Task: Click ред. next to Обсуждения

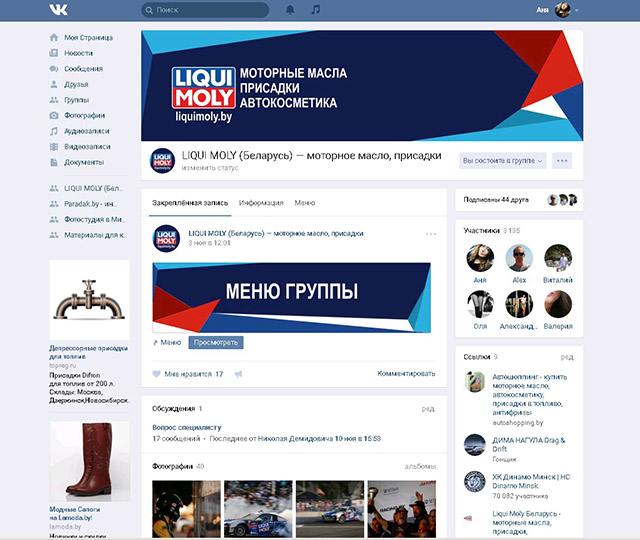Action: click(x=429, y=409)
